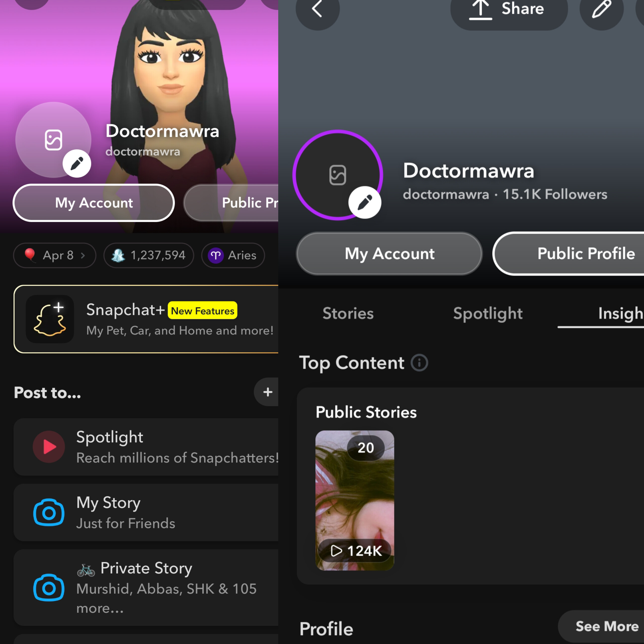Tap the red balloon icon on Apr 8
The width and height of the screenshot is (644, 644).
click(x=30, y=255)
